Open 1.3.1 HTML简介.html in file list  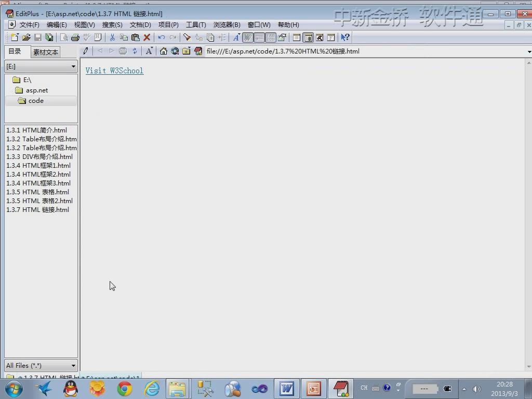click(x=37, y=130)
